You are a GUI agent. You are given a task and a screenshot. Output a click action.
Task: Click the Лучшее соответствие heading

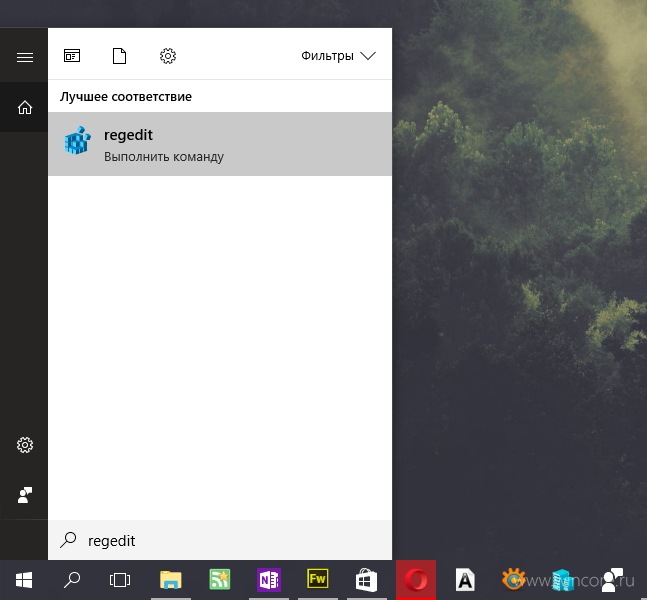pos(126,97)
